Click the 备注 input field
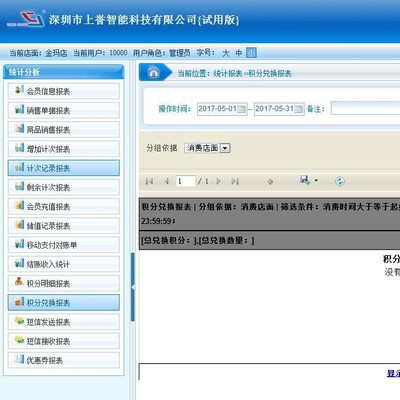This screenshot has width=400, height=400. point(366,109)
